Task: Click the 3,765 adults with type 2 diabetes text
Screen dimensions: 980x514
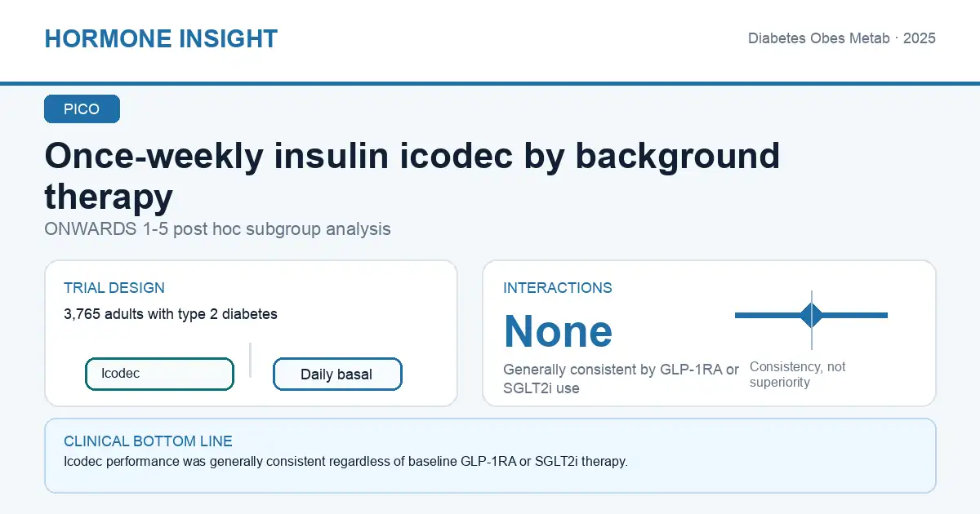Action: pos(171,314)
